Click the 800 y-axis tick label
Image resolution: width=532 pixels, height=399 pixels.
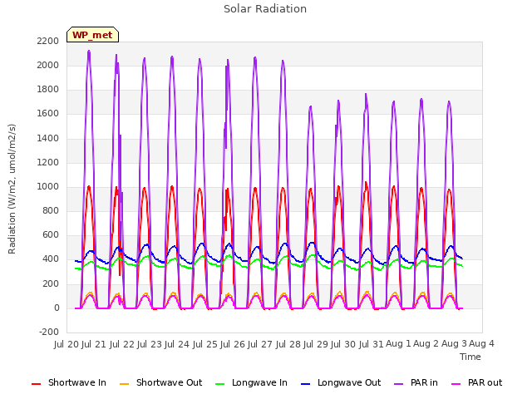point(51,210)
